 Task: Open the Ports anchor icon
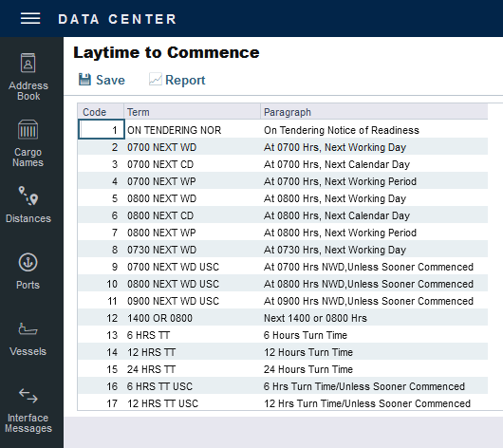coord(28,262)
